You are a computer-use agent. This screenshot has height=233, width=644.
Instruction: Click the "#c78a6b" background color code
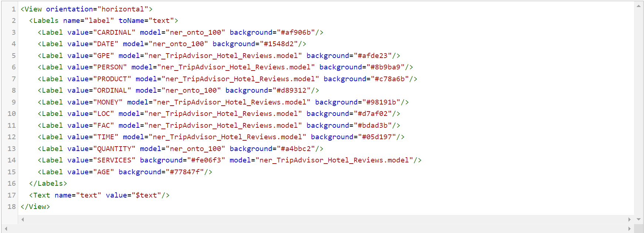point(390,79)
